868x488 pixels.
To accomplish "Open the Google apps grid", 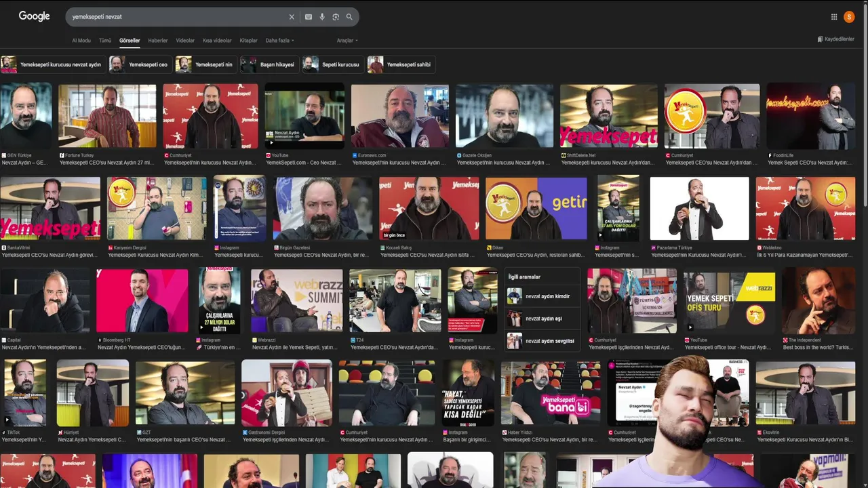I will click(834, 17).
